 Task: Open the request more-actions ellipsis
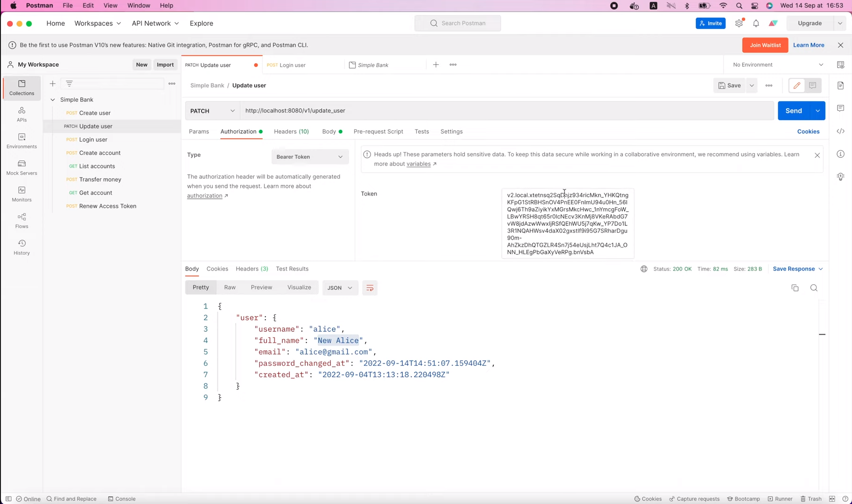point(769,85)
